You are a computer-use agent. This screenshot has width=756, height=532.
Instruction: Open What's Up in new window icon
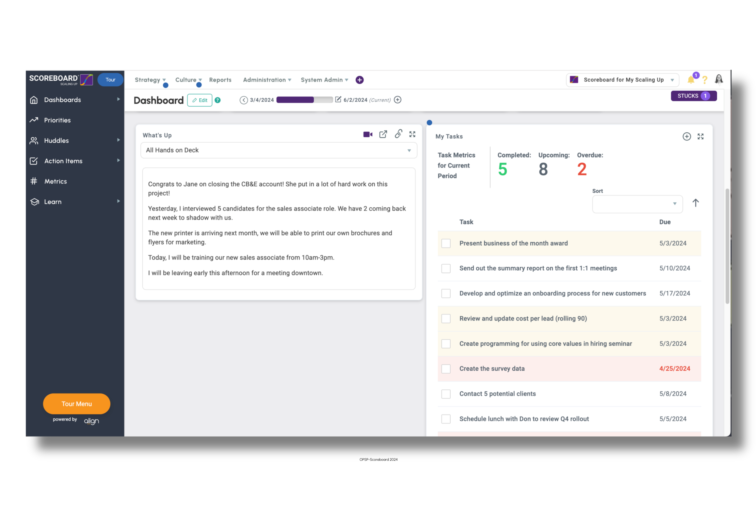(383, 134)
